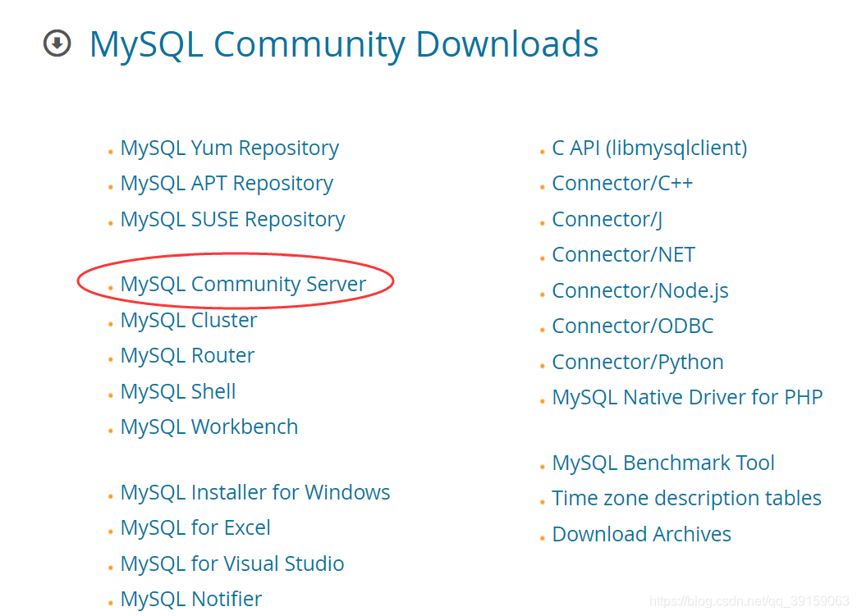The height and width of the screenshot is (616, 857).
Task: Open MySQL Yum Repository link
Action: [x=230, y=148]
